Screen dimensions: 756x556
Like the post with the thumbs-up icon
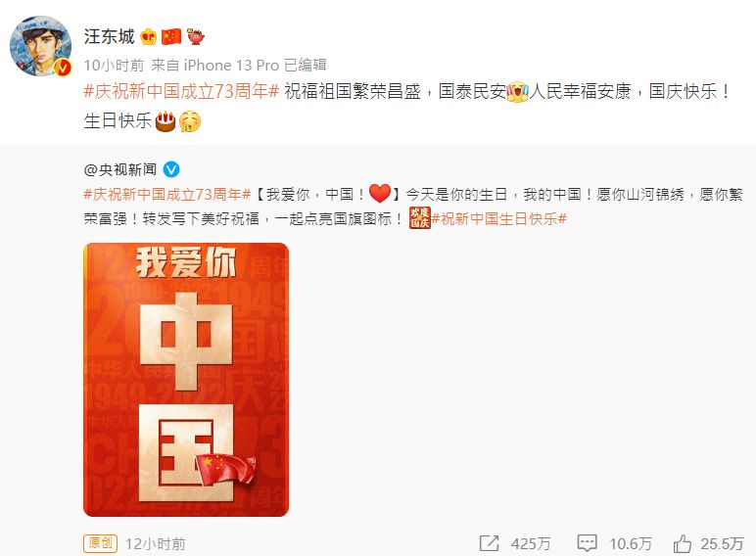683,543
